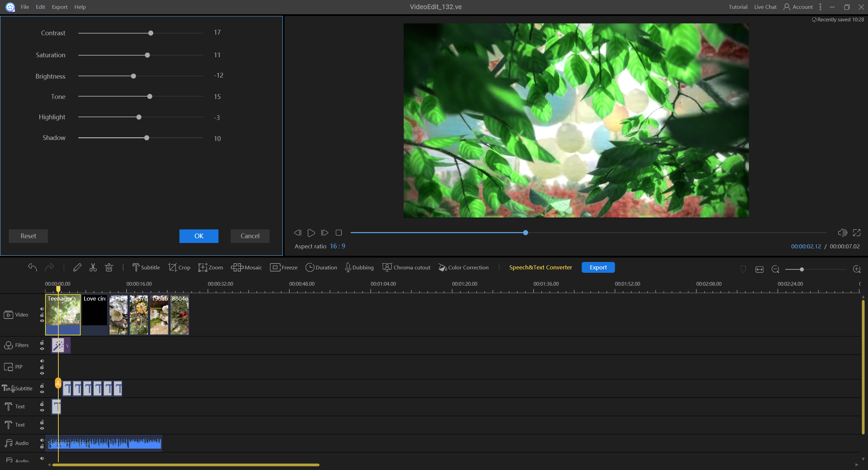
Task: Mute the Video track
Action: pyautogui.click(x=42, y=309)
